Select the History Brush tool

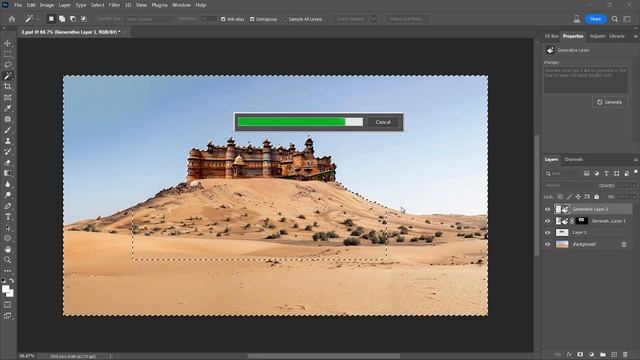click(x=7, y=152)
